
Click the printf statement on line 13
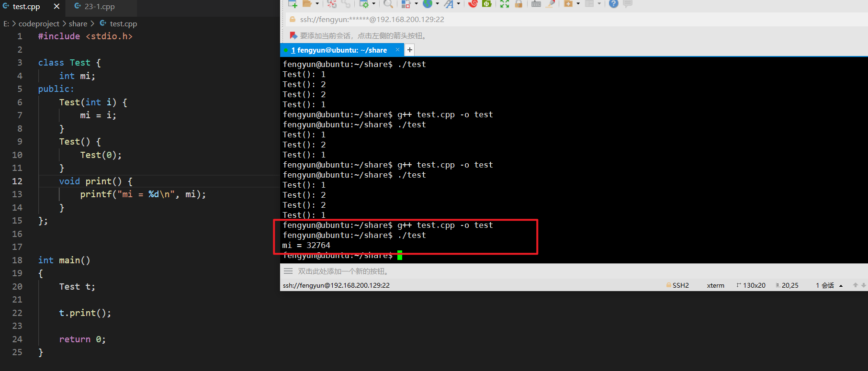(x=143, y=194)
